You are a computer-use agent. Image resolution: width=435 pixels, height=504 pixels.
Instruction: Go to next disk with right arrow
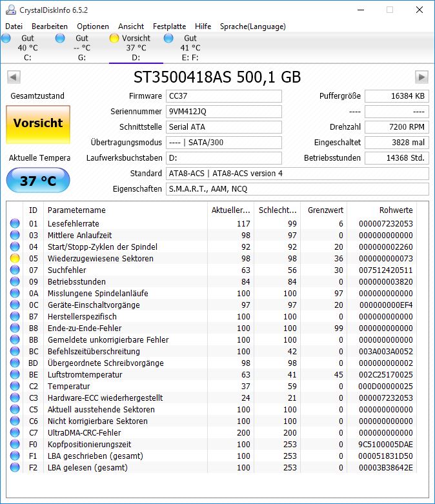point(421,77)
